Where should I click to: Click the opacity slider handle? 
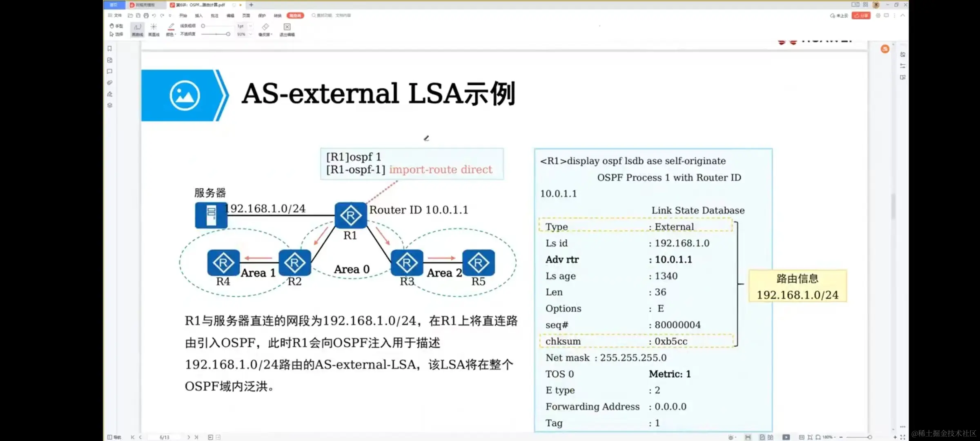pyautogui.click(x=228, y=34)
